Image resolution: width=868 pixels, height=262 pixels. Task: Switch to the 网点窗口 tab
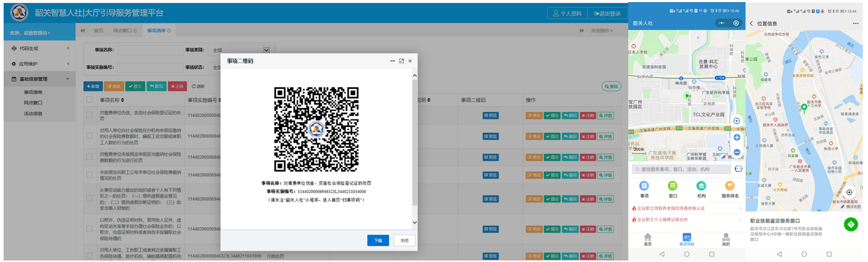tap(125, 31)
